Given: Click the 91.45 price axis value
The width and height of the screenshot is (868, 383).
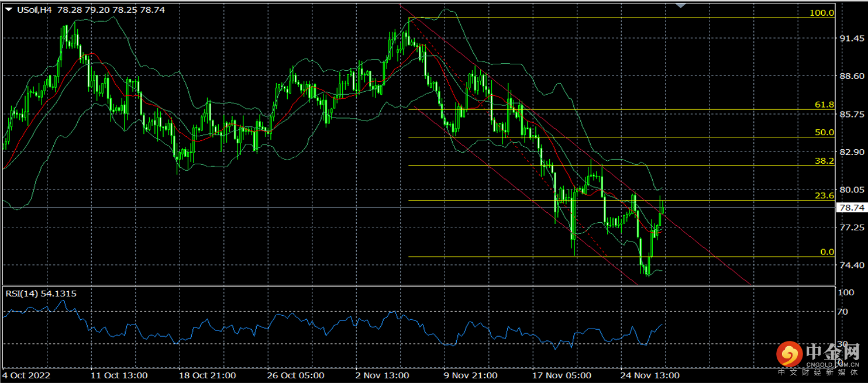Looking at the screenshot, I should tap(851, 39).
